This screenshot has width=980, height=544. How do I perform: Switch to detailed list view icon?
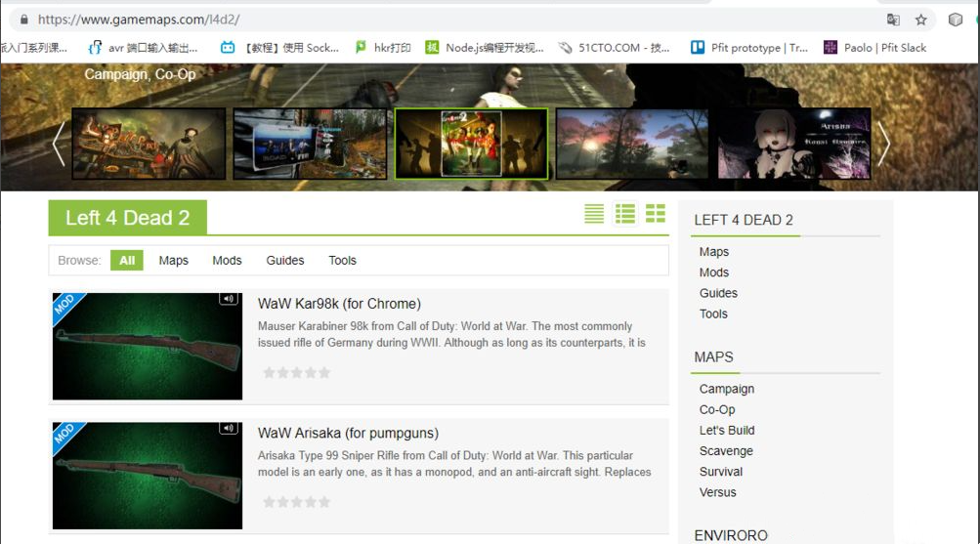(x=625, y=214)
